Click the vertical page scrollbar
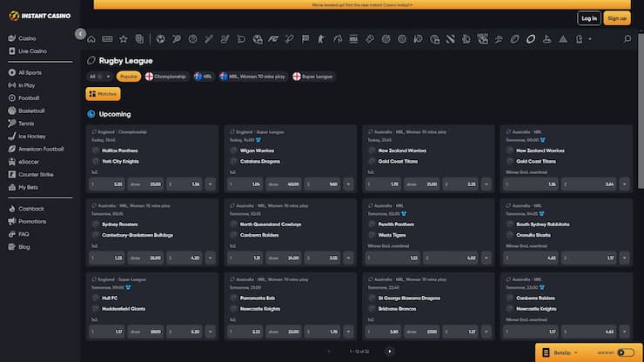 click(x=641, y=111)
